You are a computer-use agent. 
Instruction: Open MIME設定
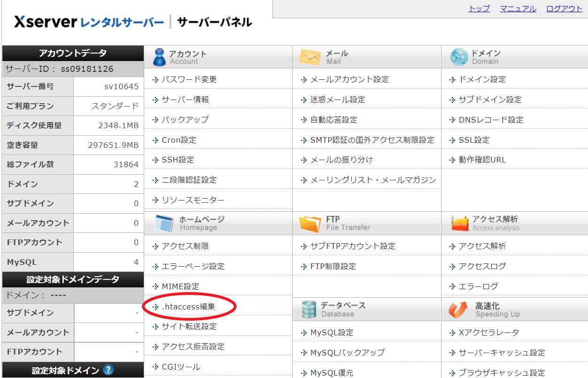[x=180, y=286]
